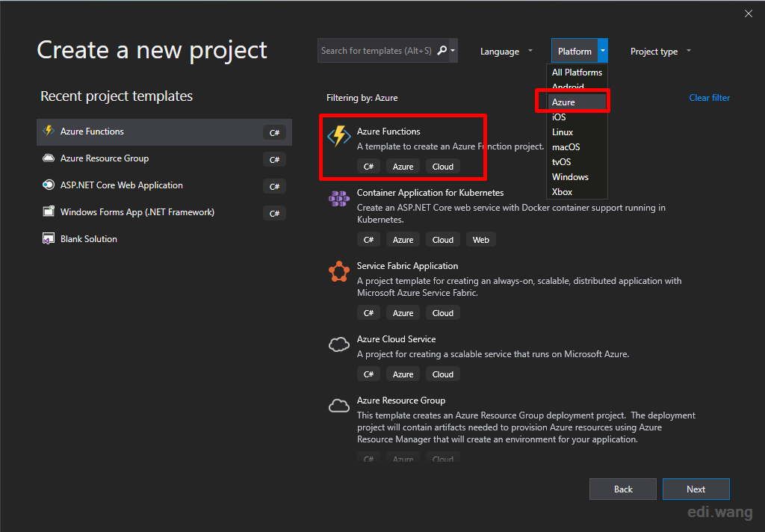The height and width of the screenshot is (532, 765).
Task: Toggle the Platform dropdown arrow button
Action: pyautogui.click(x=603, y=51)
